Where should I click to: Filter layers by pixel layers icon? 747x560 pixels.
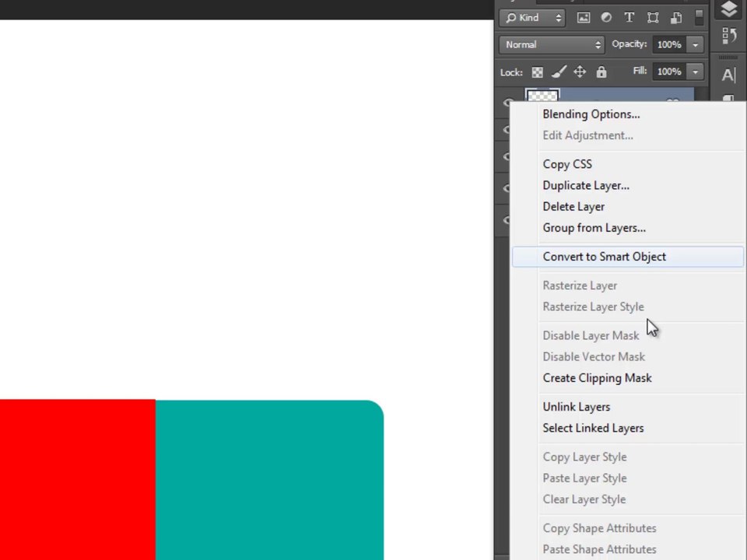tap(583, 18)
